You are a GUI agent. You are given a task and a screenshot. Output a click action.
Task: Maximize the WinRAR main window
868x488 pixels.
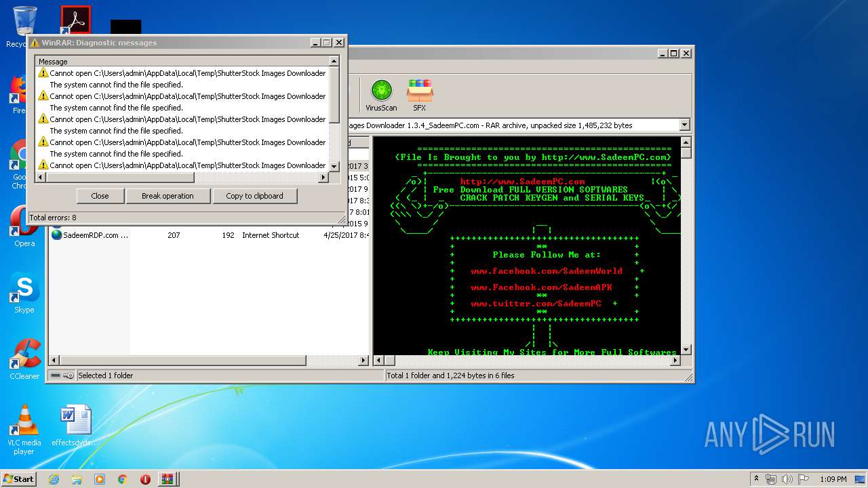point(673,53)
